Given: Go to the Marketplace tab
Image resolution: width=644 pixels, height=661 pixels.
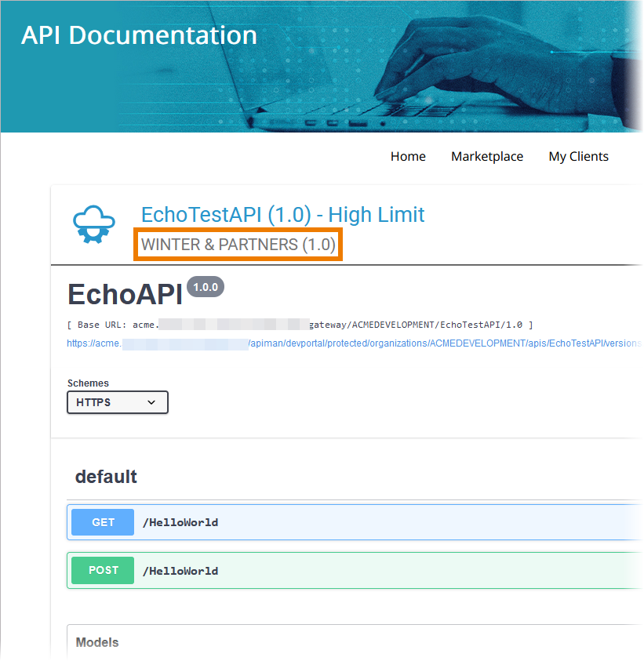Looking at the screenshot, I should point(486,156).
